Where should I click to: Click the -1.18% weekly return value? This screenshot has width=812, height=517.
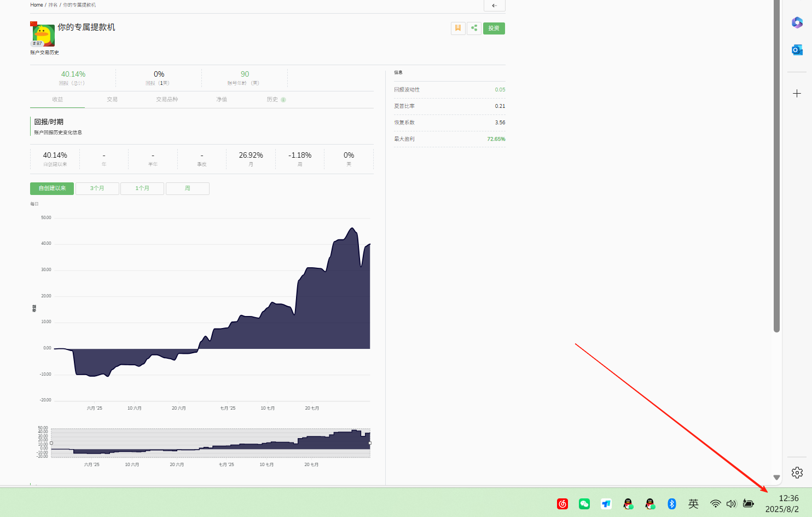tap(300, 156)
